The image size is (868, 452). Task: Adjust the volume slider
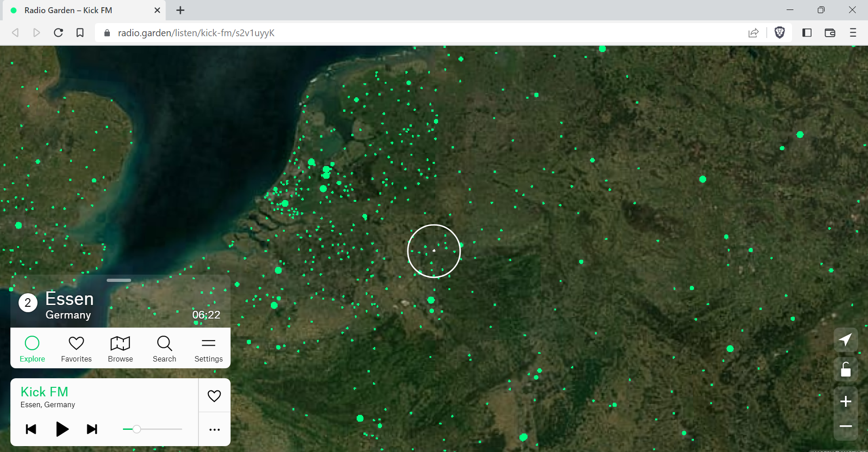pos(137,429)
